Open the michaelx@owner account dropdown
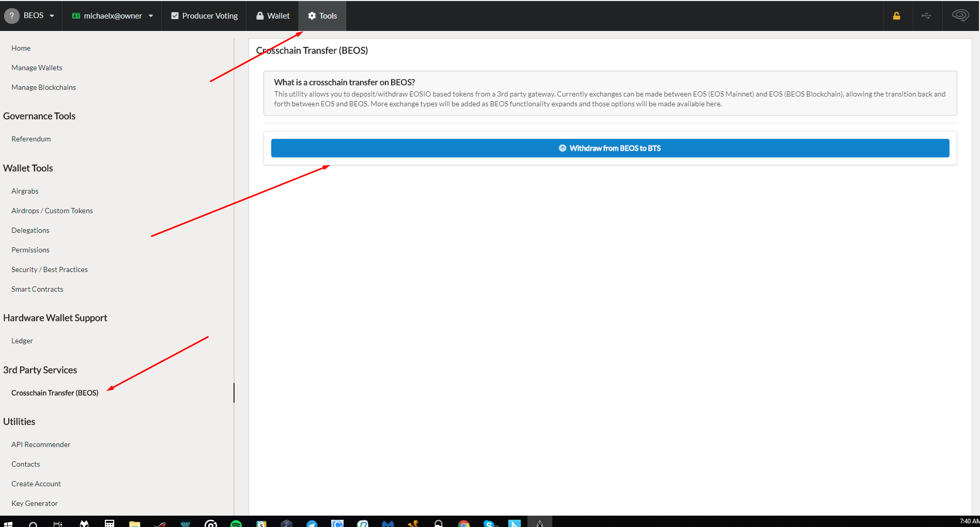 tap(112, 15)
